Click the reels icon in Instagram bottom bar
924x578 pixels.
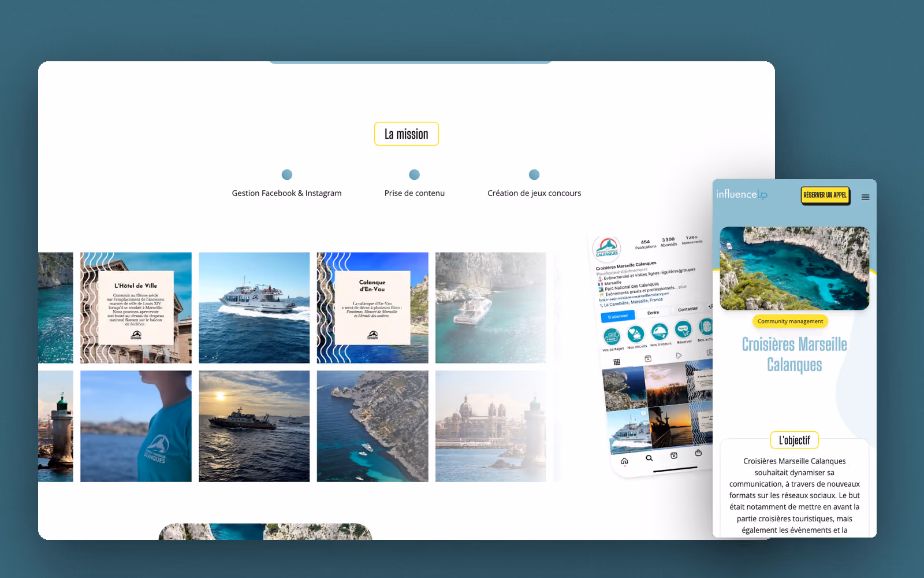coord(674,455)
